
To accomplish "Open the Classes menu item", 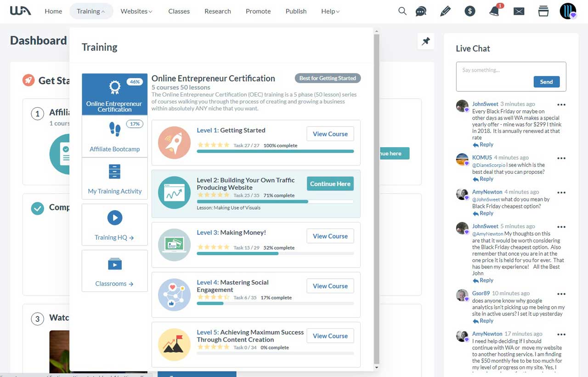I will tap(179, 11).
